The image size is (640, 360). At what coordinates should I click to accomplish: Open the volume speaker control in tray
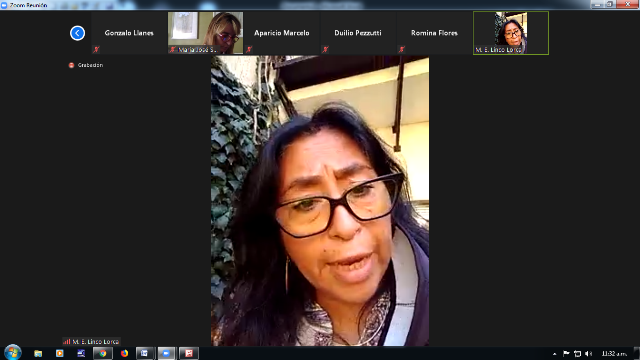click(589, 353)
